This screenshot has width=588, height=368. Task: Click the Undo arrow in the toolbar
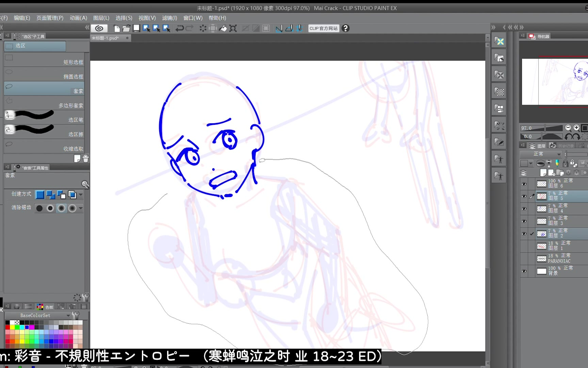[x=179, y=28]
